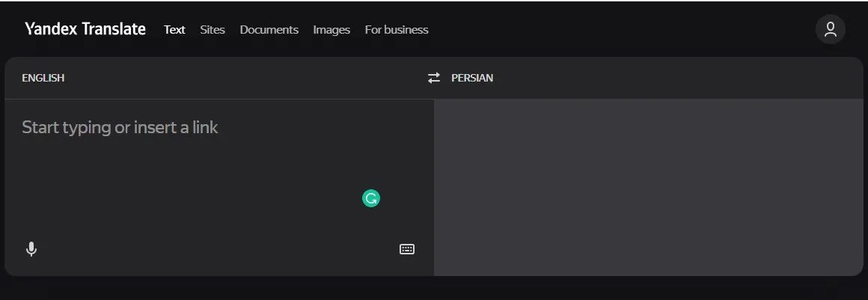The image size is (868, 300).
Task: Open the Documents translation tab
Action: pos(269,30)
